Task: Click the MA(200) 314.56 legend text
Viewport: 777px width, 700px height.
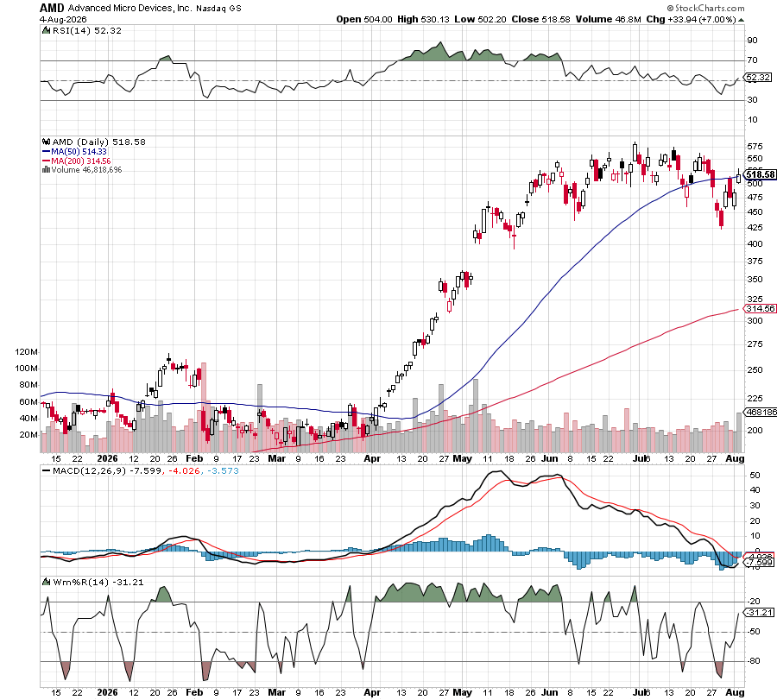Action: pyautogui.click(x=81, y=161)
